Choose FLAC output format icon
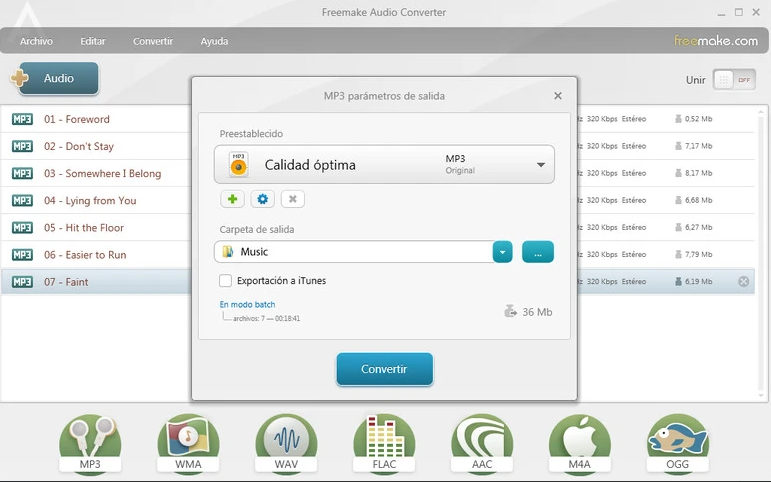This screenshot has height=482, width=771. coord(384,444)
